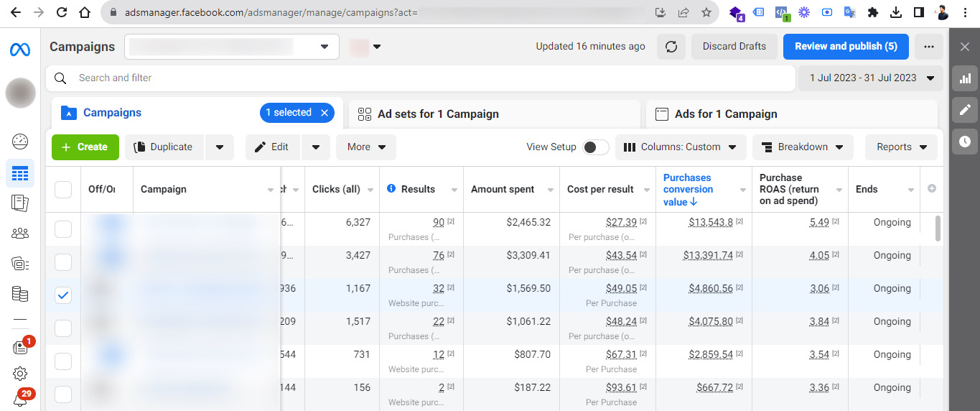This screenshot has width=980, height=411.
Task: Toggle browser side panel icon
Action: point(918,12)
